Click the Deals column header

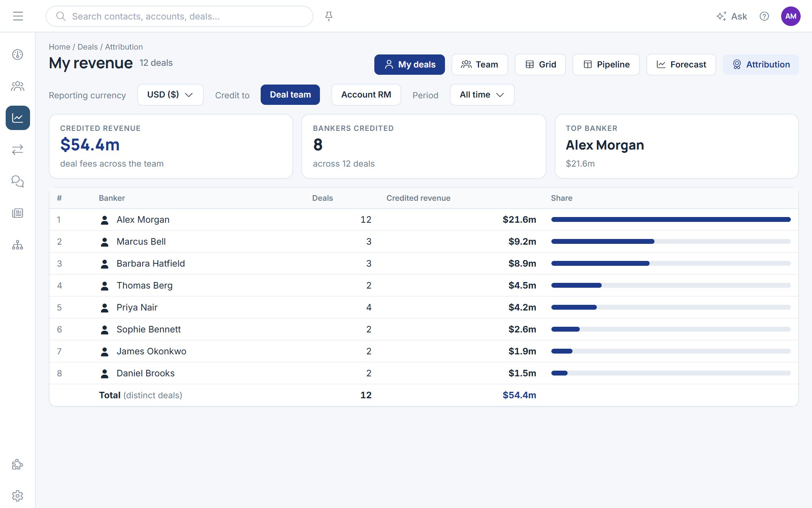(322, 198)
